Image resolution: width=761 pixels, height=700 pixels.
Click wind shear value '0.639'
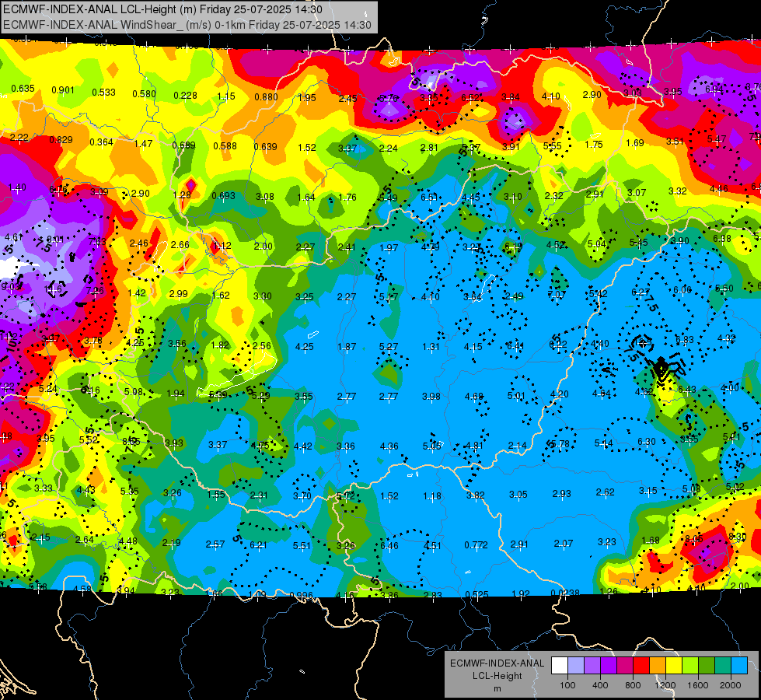click(265, 147)
